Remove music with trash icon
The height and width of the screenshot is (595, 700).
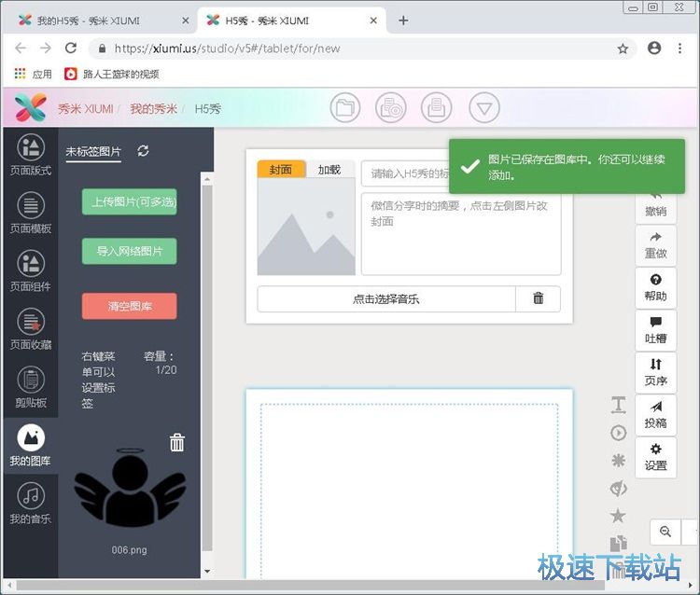[x=539, y=298]
